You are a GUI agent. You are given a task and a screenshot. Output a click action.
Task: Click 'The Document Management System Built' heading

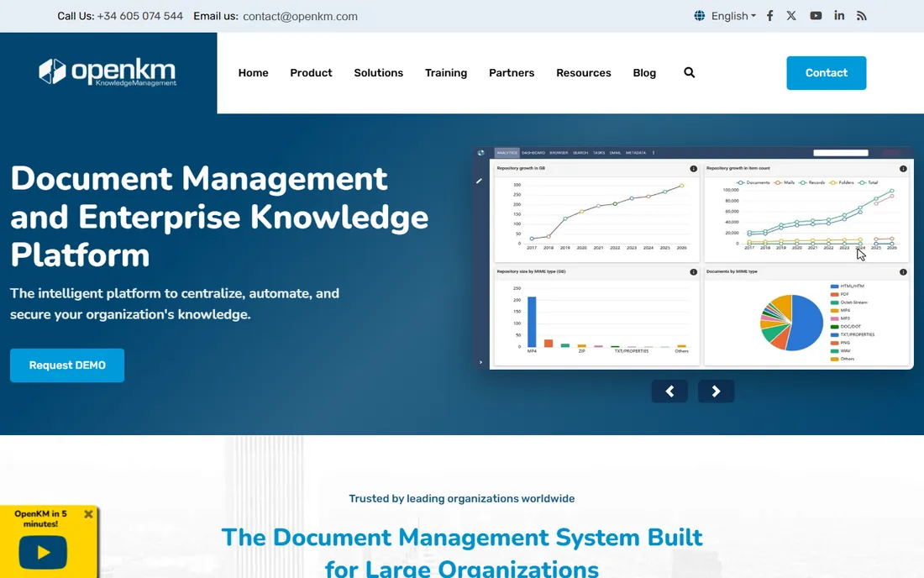pyautogui.click(x=462, y=538)
